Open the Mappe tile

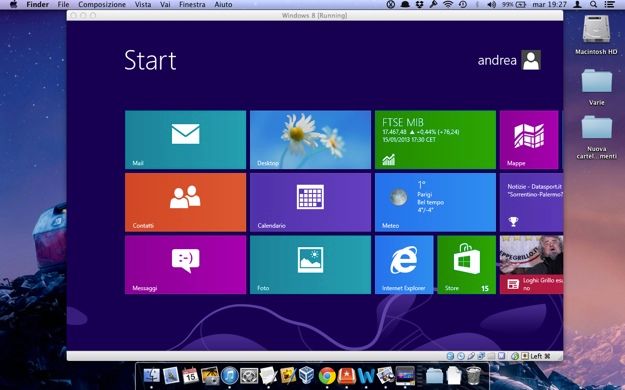click(529, 140)
